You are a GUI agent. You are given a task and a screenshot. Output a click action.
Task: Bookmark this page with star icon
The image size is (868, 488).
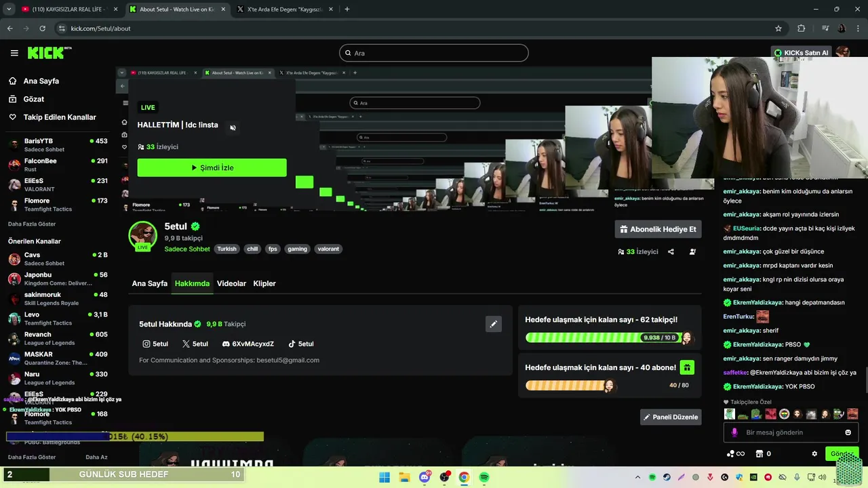click(x=778, y=28)
